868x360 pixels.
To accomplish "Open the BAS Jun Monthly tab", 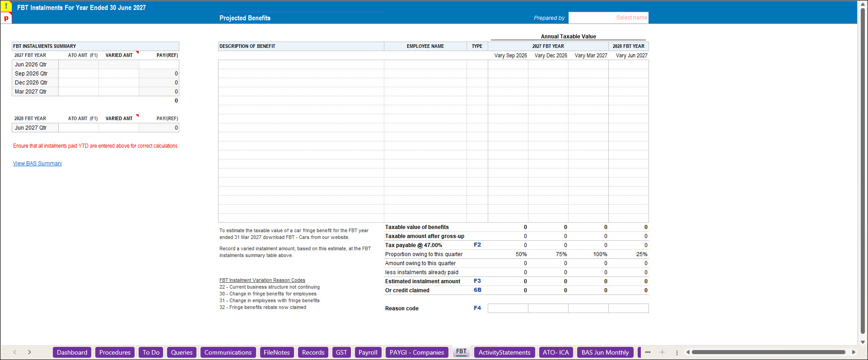I will 605,352.
